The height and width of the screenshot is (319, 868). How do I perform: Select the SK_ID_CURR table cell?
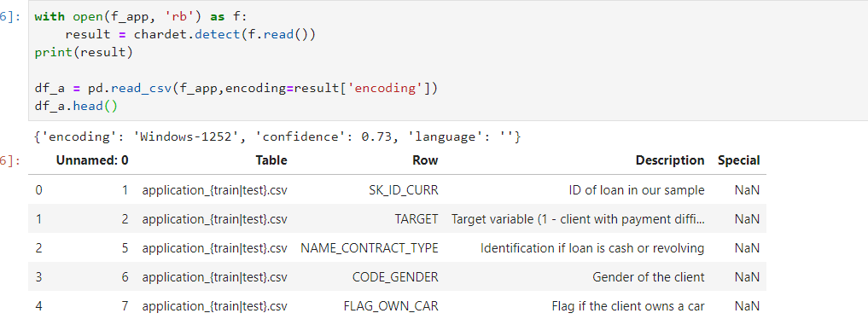[x=404, y=190]
